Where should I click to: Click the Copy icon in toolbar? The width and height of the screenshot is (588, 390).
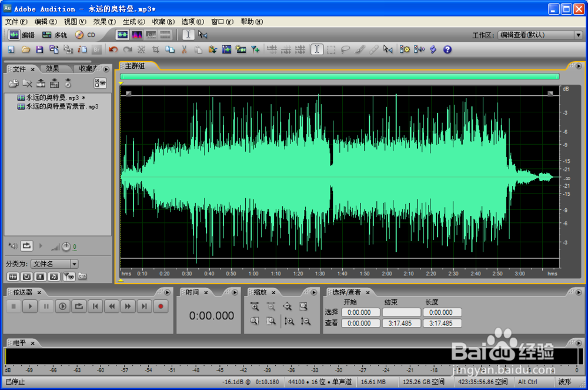tap(170, 49)
